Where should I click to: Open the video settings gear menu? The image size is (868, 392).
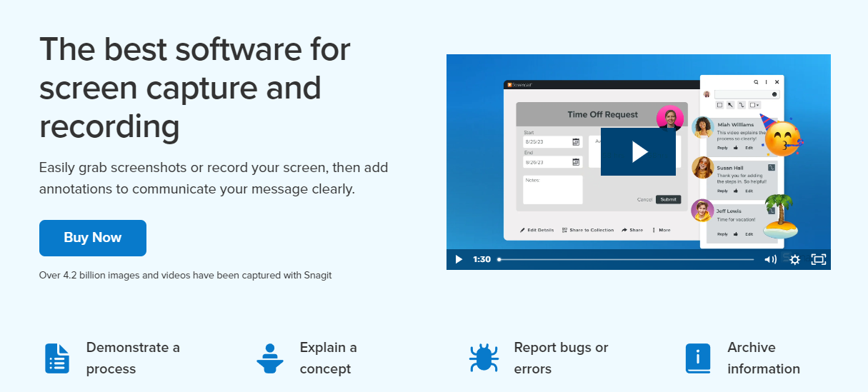coord(794,259)
